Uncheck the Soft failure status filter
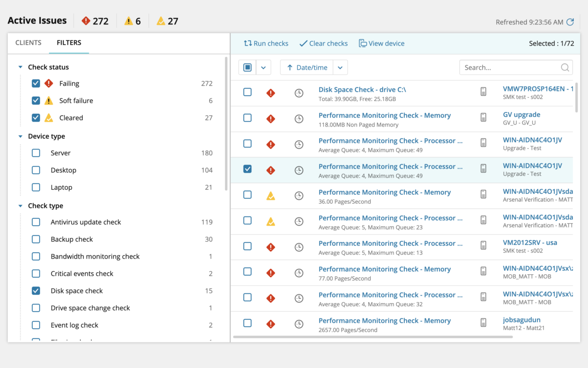588x368 pixels. [x=36, y=101]
